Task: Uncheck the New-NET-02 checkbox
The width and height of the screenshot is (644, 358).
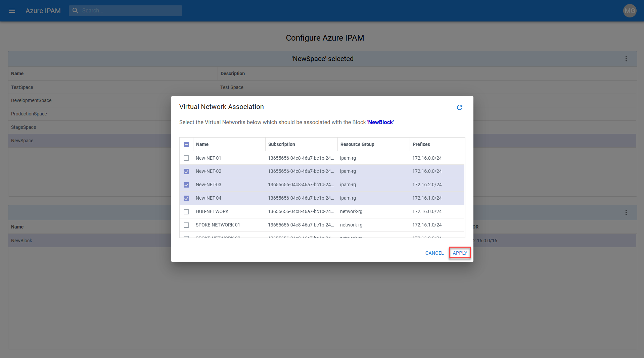Action: 186,171
